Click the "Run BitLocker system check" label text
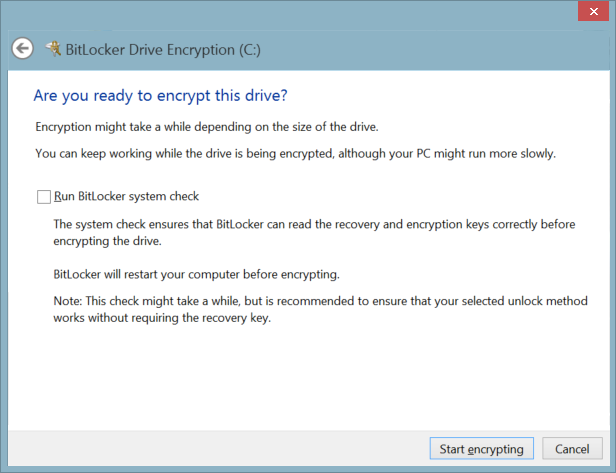This screenshot has width=616, height=473. [126, 197]
